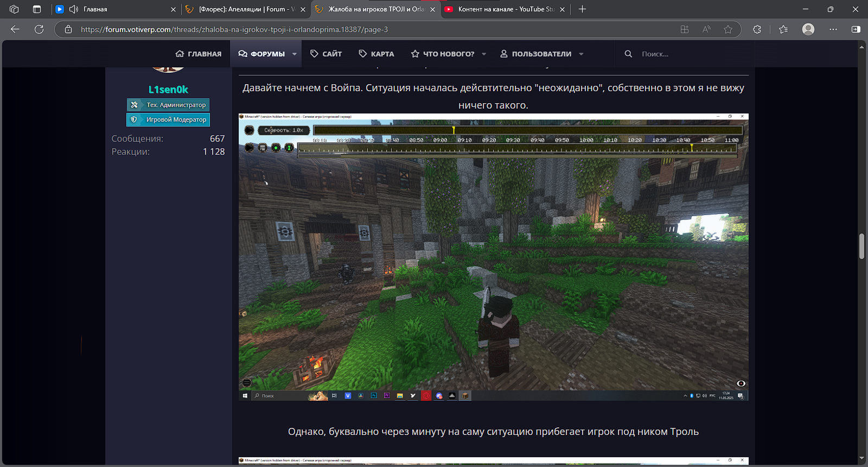The height and width of the screenshot is (467, 868).
Task: Open ПОЛЬЗОВАТЕЛИ in the forum navigation
Action: click(535, 54)
